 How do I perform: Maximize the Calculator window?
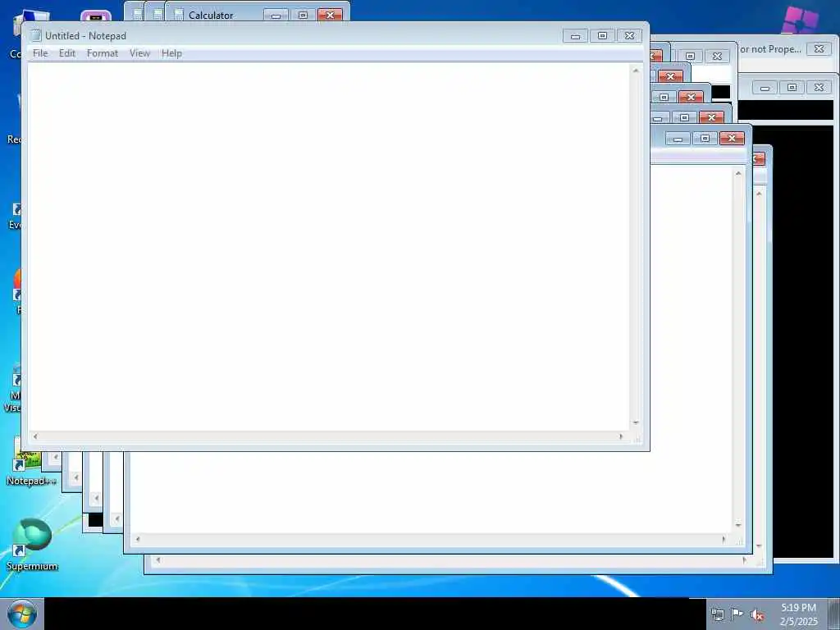pos(303,16)
